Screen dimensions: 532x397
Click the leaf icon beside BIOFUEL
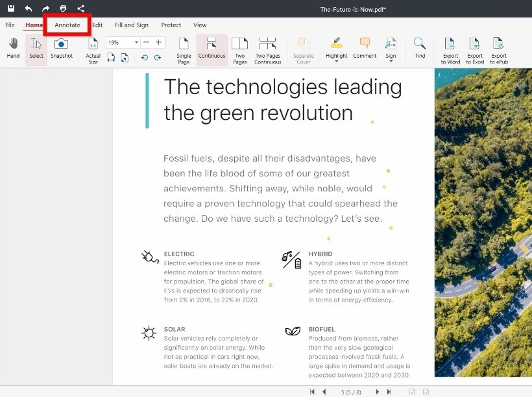pyautogui.click(x=293, y=331)
